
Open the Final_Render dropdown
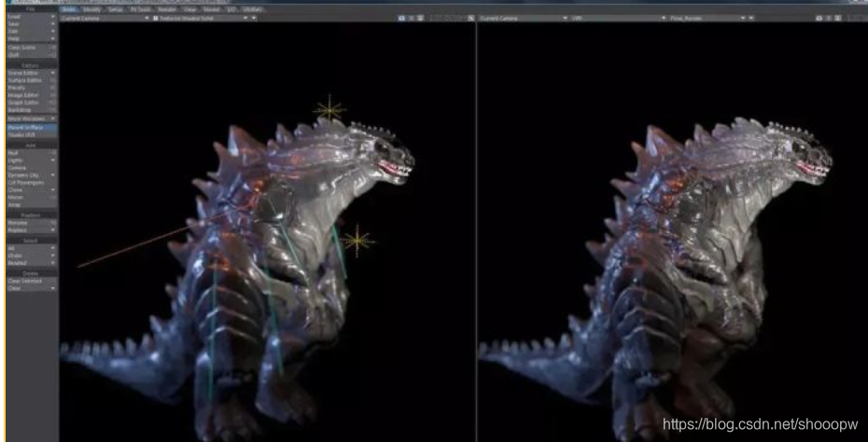(707, 19)
